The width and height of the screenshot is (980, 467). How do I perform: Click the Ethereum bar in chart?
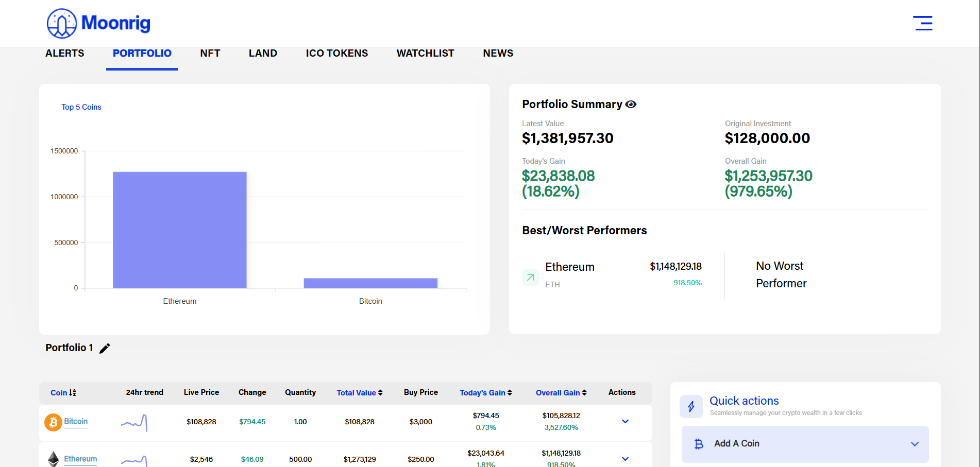click(x=180, y=230)
